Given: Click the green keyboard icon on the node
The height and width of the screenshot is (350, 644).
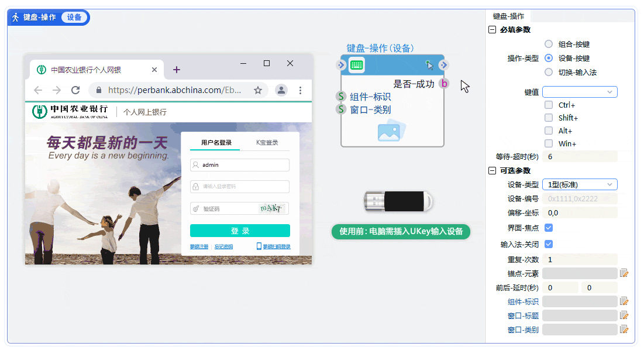Looking at the screenshot, I should click(x=356, y=65).
